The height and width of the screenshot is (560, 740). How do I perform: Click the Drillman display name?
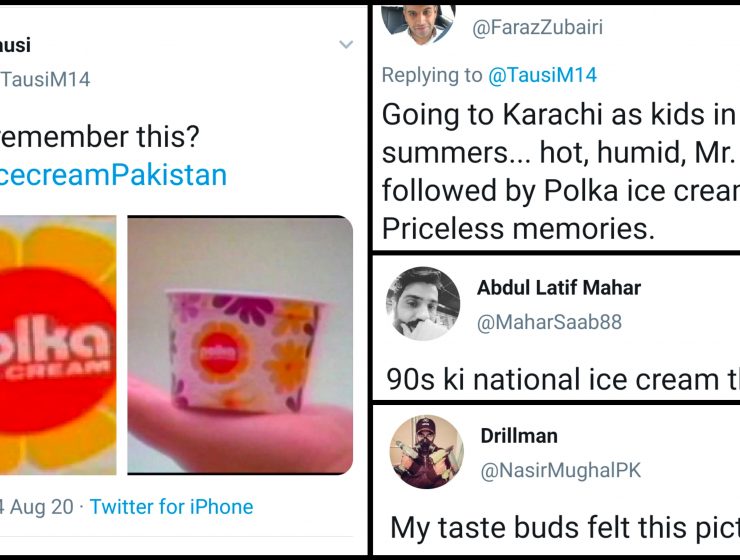[x=519, y=435]
